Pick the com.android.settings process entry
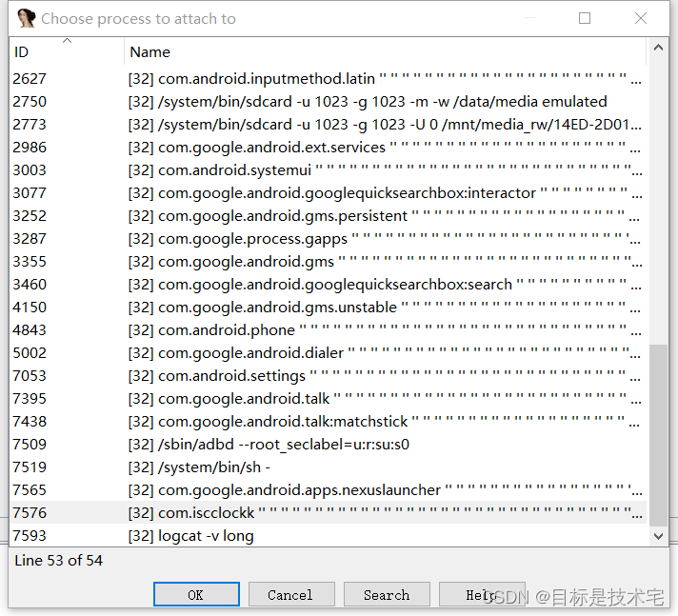This screenshot has width=678, height=616. click(231, 376)
